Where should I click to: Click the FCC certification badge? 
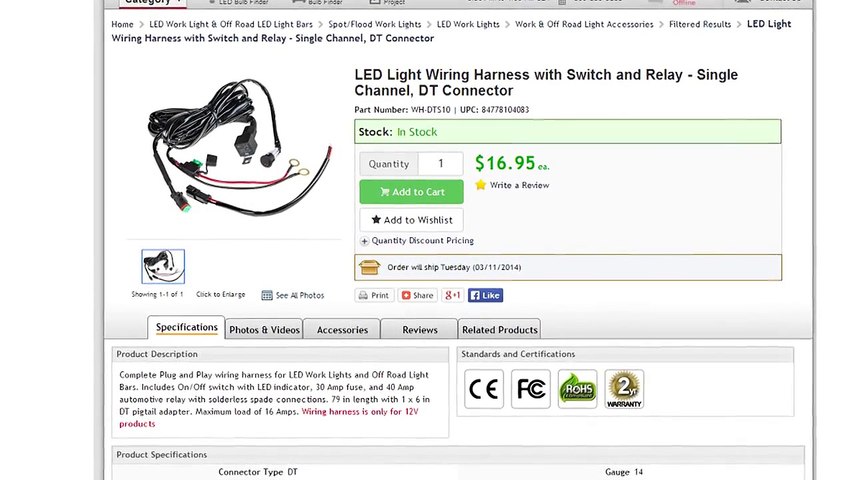[531, 389]
